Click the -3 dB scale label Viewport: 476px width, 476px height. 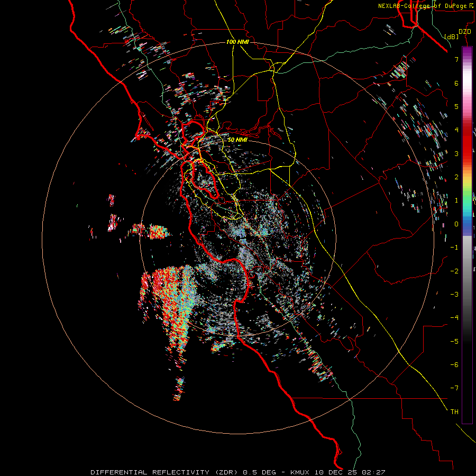(x=454, y=295)
